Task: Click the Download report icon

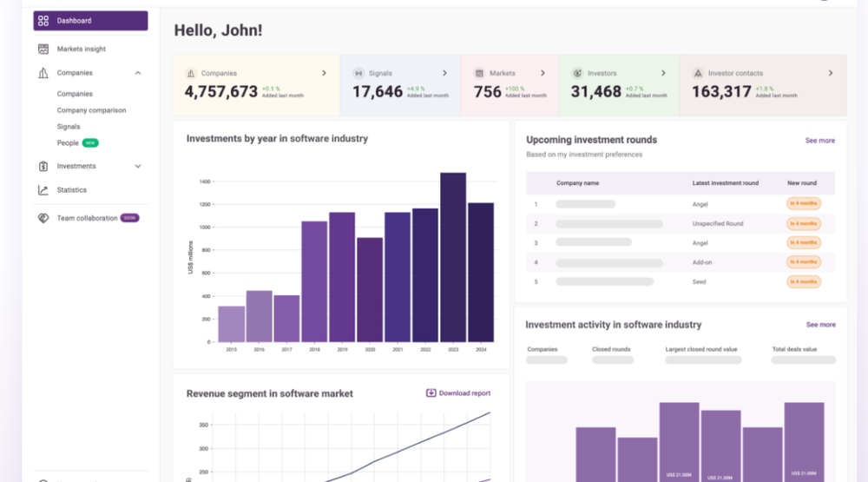Action: (431, 393)
